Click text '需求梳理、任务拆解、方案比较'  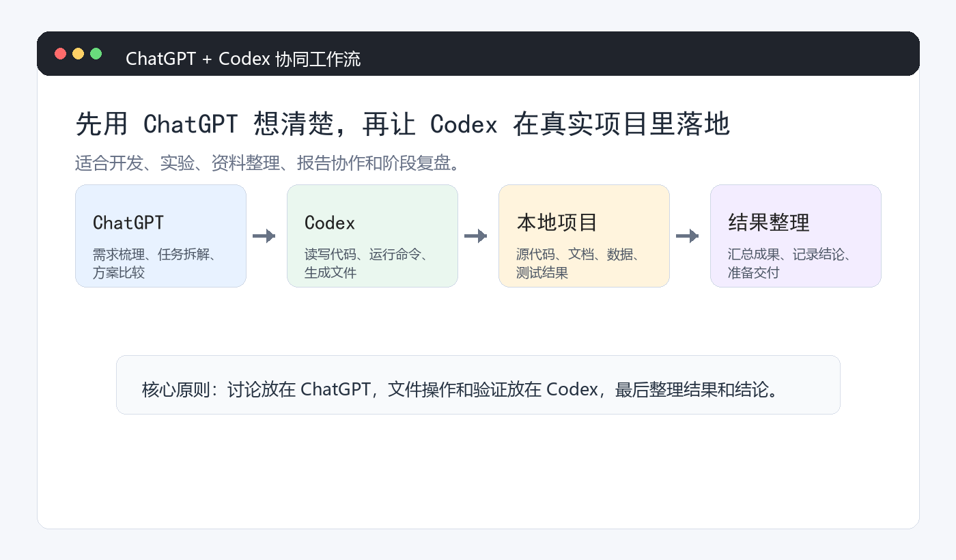click(x=155, y=264)
